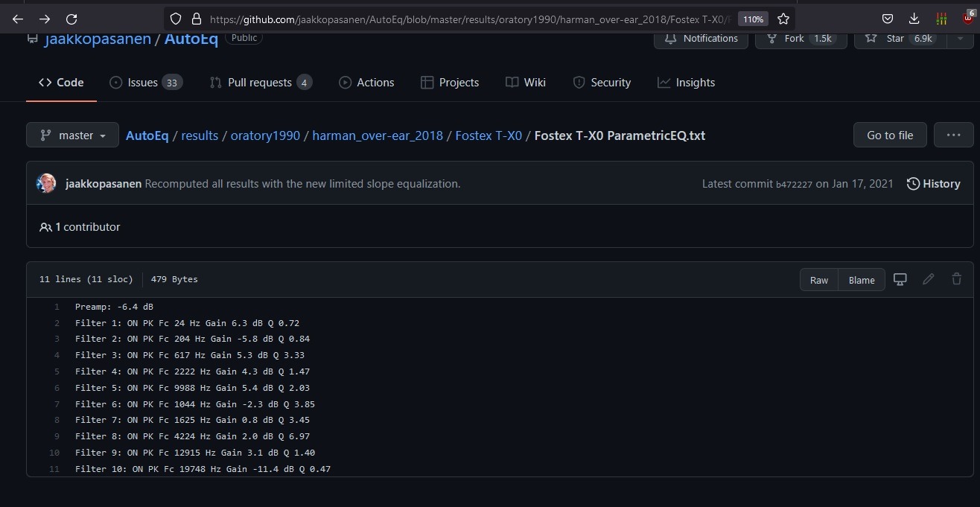The height and width of the screenshot is (507, 980).
Task: Click the 'Filter 6' 1044 Hz line
Action: (195, 404)
